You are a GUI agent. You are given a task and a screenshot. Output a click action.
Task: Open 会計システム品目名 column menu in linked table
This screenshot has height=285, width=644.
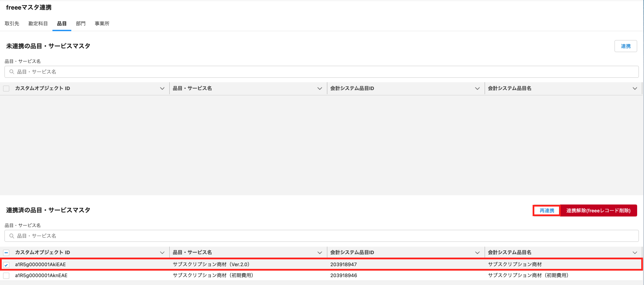[635, 253]
